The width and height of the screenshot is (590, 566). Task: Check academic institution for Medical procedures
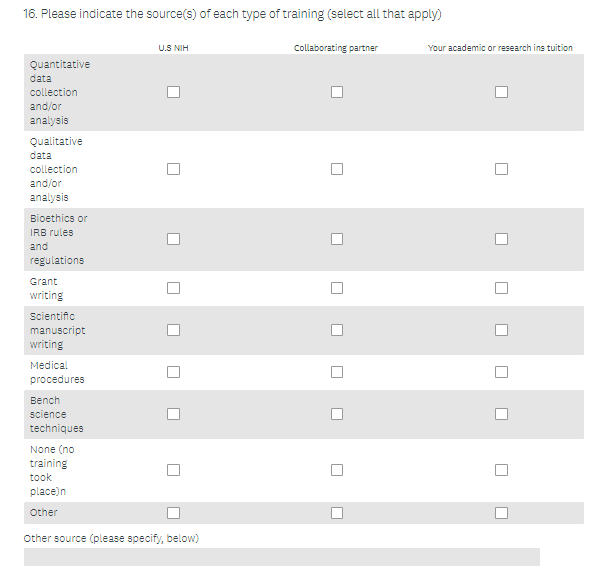[501, 372]
